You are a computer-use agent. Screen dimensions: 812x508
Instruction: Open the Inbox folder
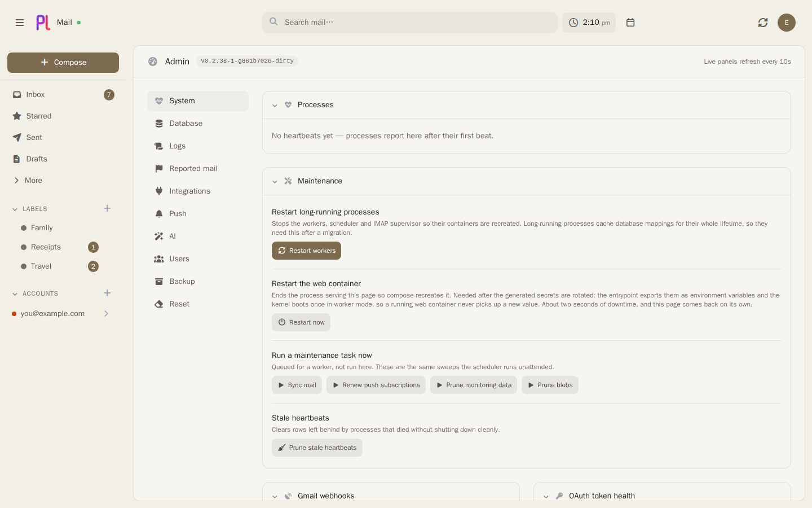tap(63, 95)
